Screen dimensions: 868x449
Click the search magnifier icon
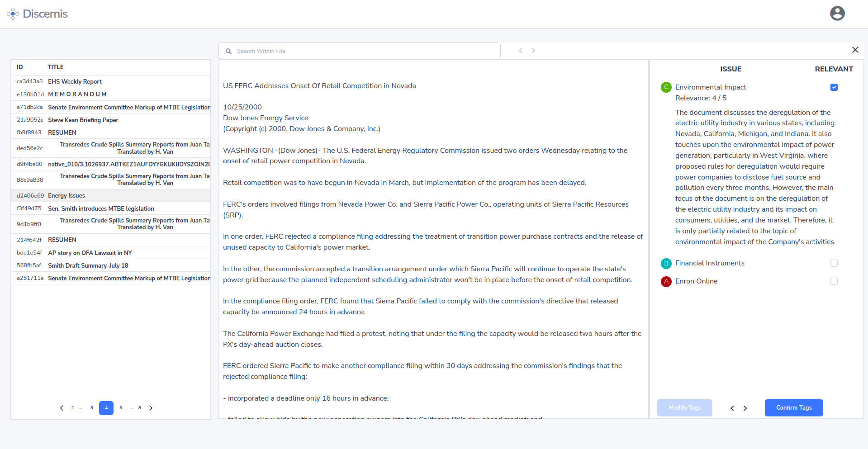tap(228, 51)
